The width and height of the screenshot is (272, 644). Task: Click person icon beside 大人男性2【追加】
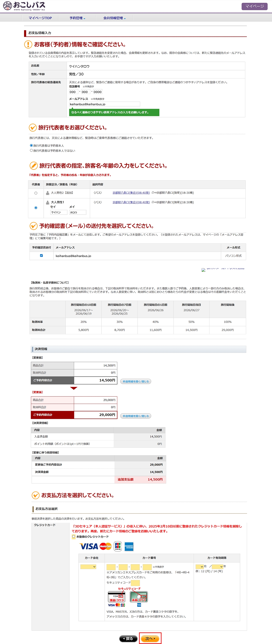click(48, 193)
